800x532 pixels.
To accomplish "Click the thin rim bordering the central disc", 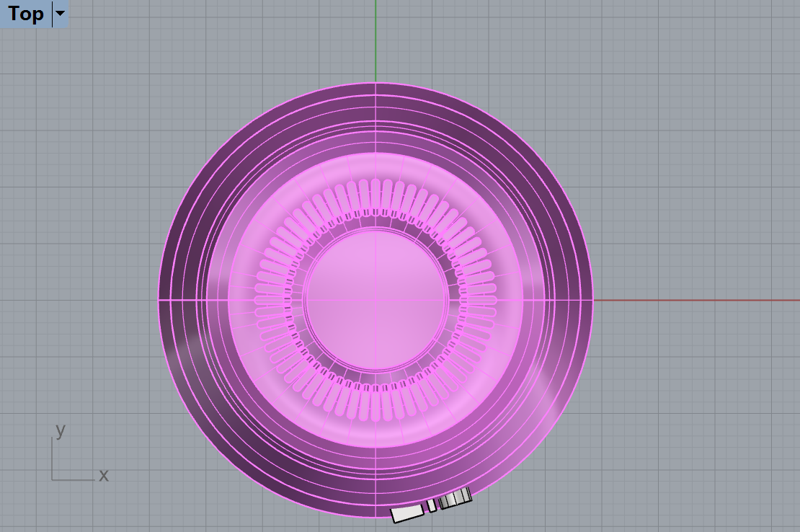I will click(x=375, y=229).
